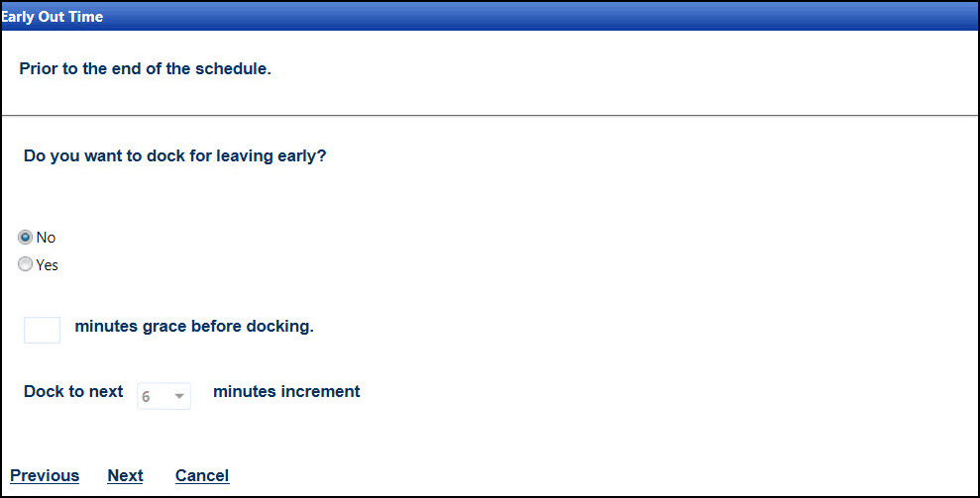Click "Prior to the end of the schedule" text
This screenshot has height=498, width=980.
[145, 70]
